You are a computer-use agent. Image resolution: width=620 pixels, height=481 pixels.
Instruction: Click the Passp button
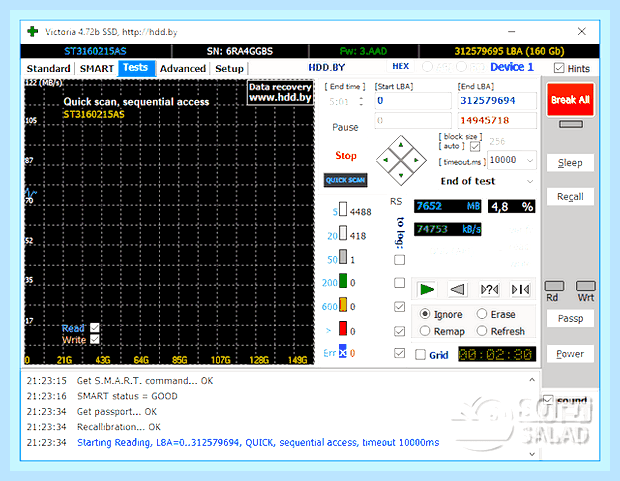570,318
